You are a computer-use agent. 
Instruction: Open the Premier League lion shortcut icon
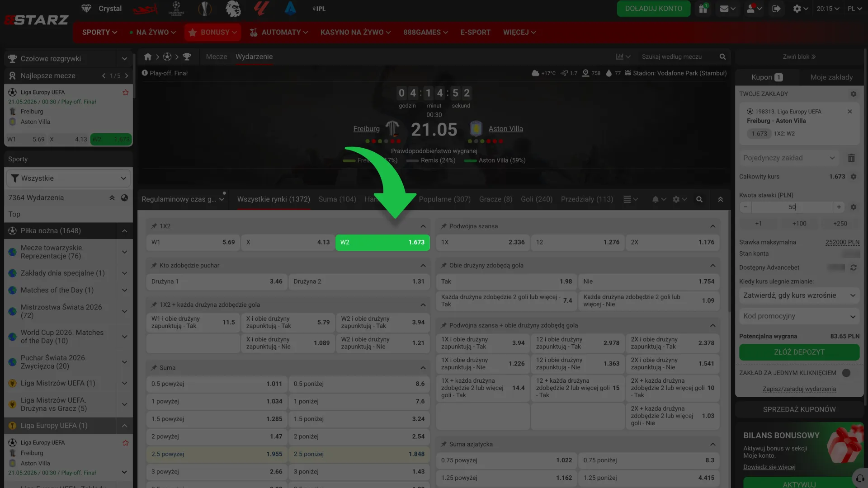point(233,9)
